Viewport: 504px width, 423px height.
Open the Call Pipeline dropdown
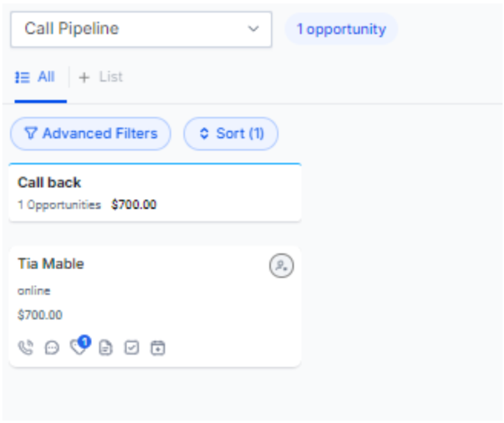click(x=141, y=29)
